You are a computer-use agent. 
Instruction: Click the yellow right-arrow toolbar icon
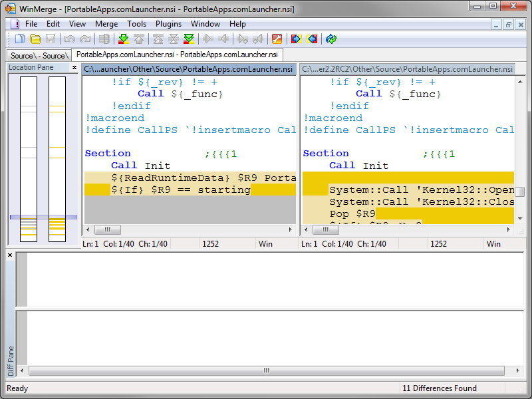click(x=296, y=39)
